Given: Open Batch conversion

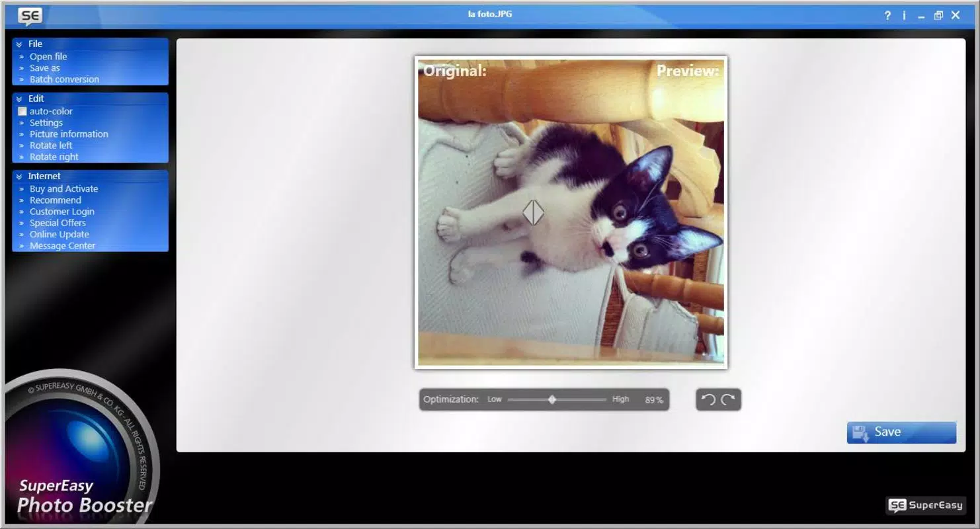Looking at the screenshot, I should coord(64,79).
